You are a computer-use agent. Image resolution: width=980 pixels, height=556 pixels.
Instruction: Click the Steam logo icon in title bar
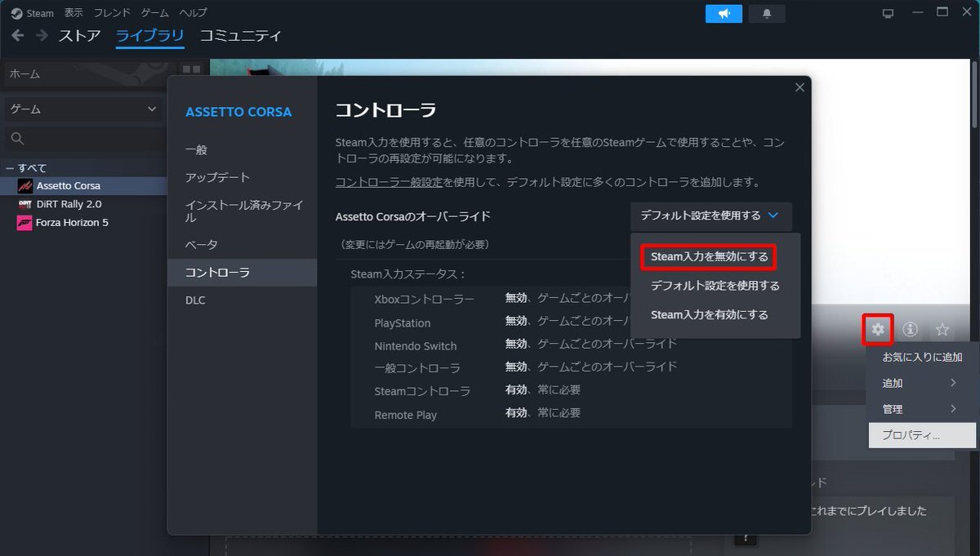pyautogui.click(x=16, y=13)
